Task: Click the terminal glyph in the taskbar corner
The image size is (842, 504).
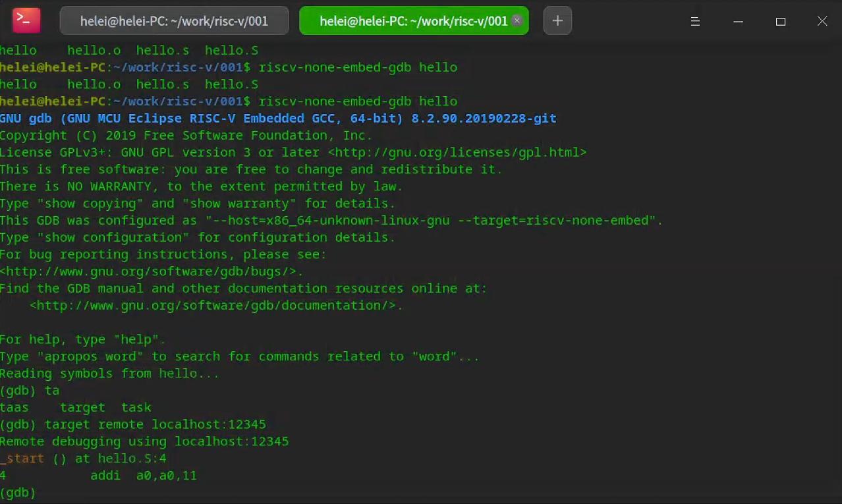Action: click(25, 20)
